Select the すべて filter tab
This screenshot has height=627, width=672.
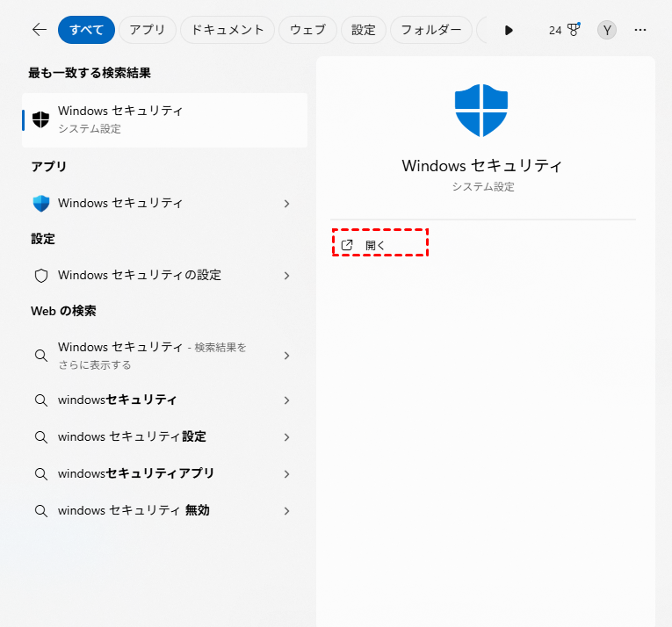pyautogui.click(x=87, y=30)
